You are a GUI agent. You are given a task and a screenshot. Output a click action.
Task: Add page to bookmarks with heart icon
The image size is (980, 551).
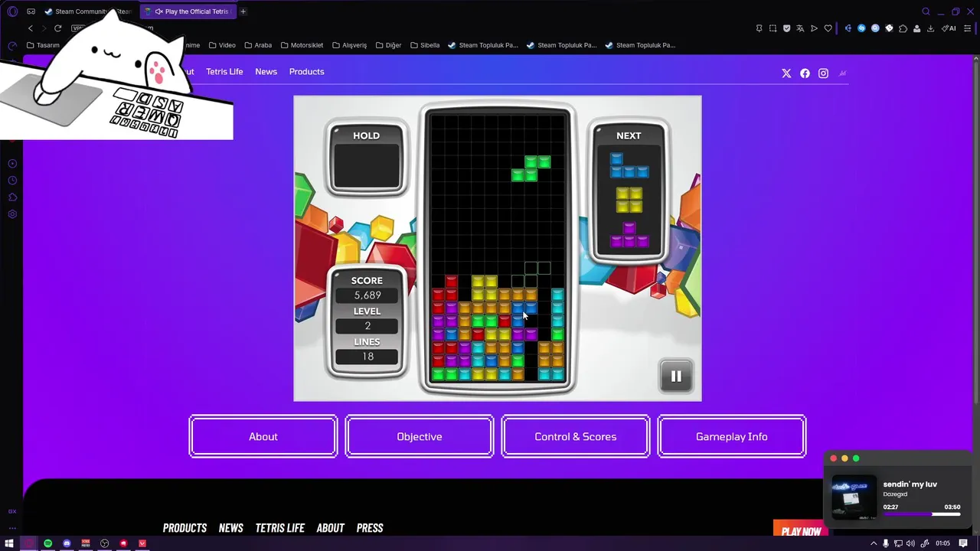828,28
